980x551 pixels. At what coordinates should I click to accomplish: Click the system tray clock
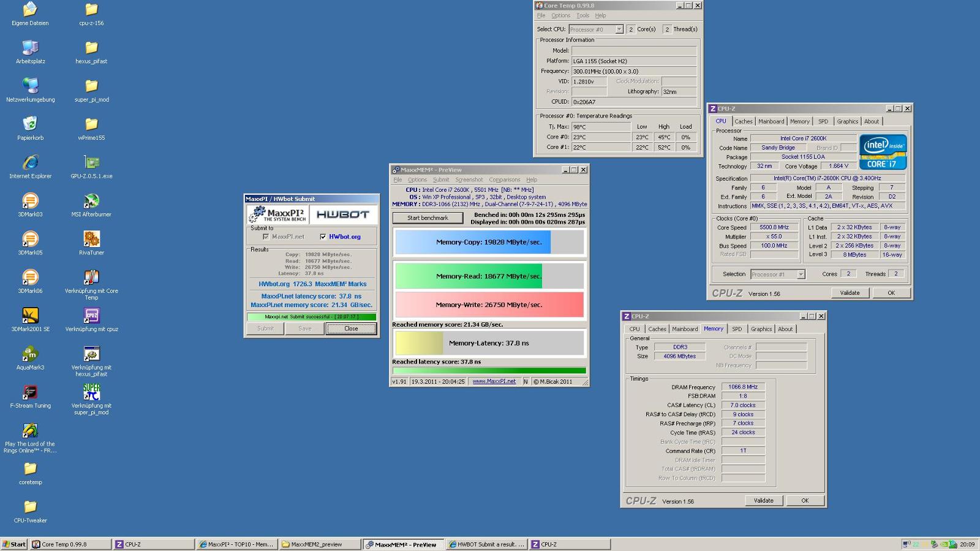pyautogui.click(x=967, y=544)
